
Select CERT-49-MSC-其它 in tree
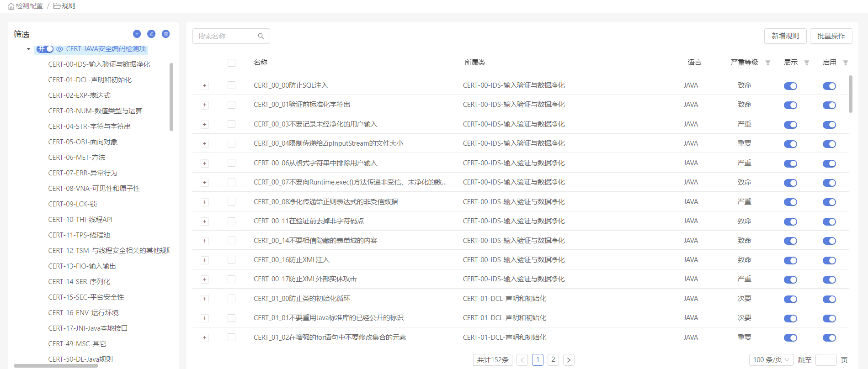(x=77, y=344)
